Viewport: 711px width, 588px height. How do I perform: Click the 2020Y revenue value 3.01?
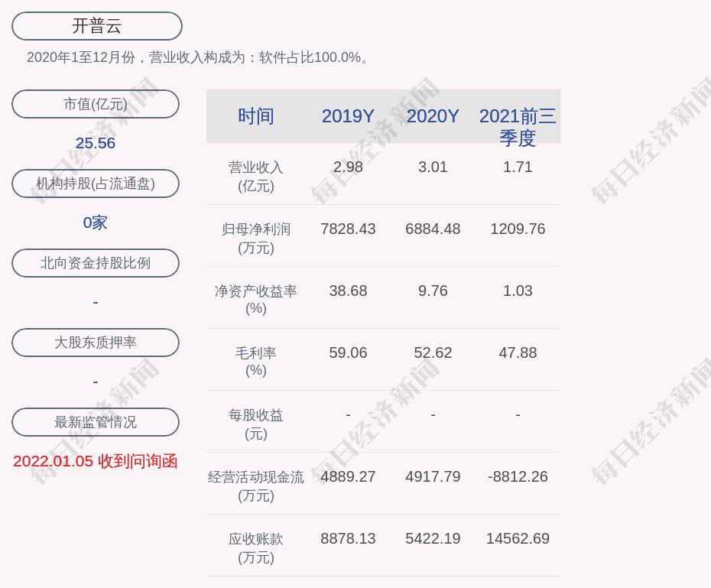pos(433,167)
